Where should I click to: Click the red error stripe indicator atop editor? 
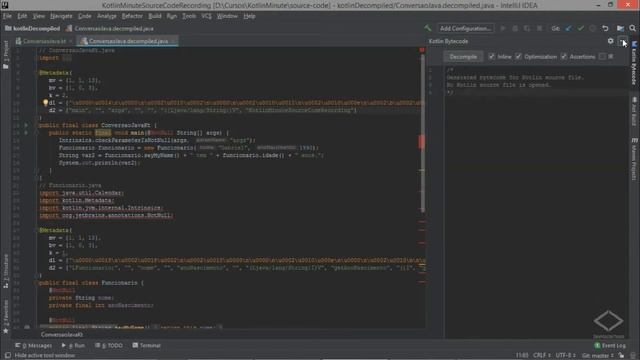pyautogui.click(x=422, y=50)
